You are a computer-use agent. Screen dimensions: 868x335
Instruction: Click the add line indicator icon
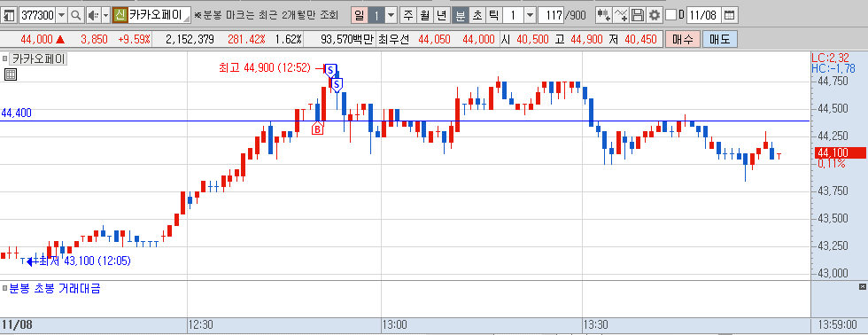622,15
